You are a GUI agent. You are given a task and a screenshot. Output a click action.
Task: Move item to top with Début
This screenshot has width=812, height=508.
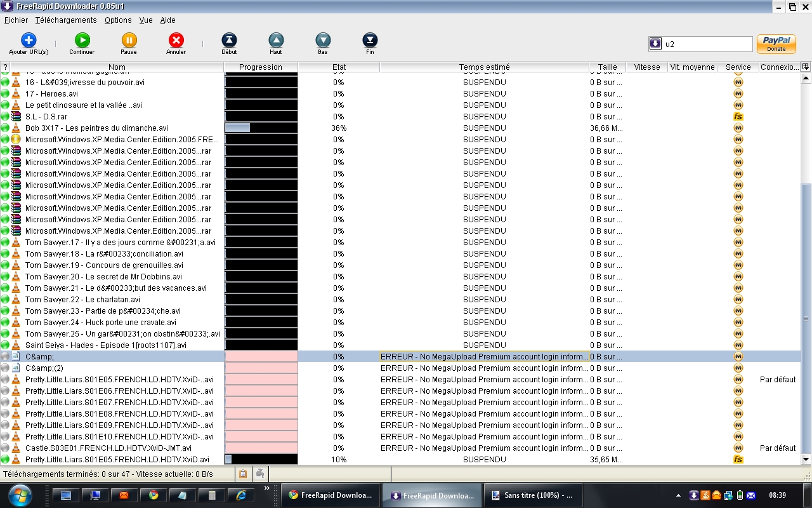229,41
